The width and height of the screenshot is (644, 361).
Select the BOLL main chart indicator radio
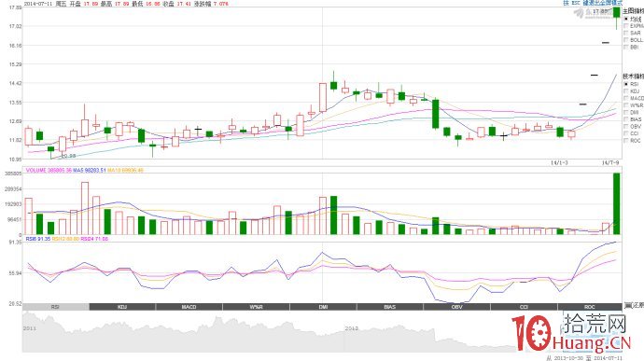[x=626, y=40]
